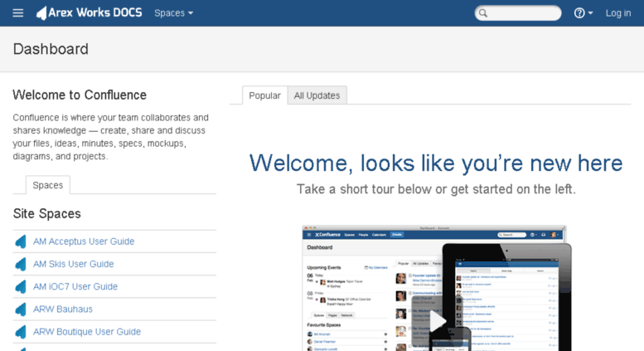This screenshot has width=644, height=351.
Task: Open ARW Bauhaus space
Action: click(x=63, y=309)
